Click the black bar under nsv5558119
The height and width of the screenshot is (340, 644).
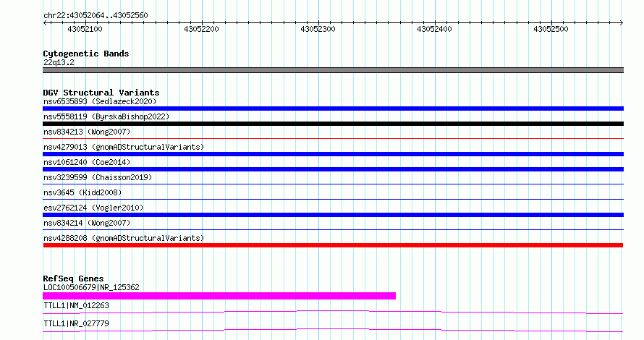333,124
